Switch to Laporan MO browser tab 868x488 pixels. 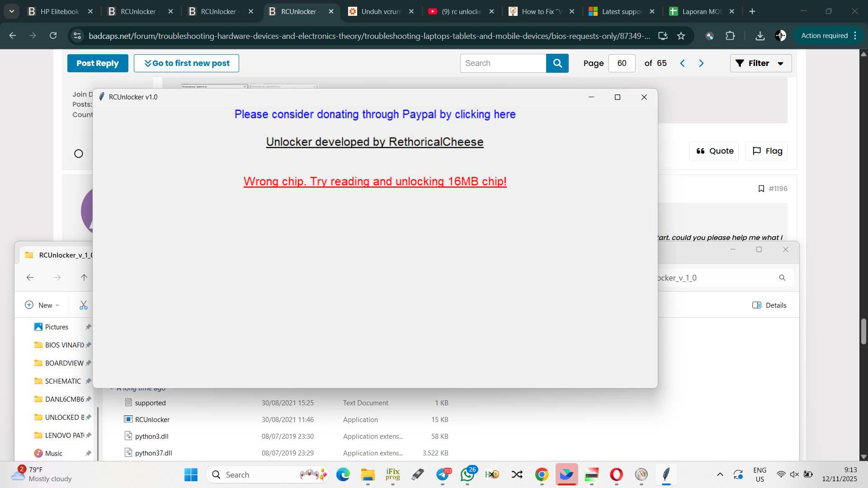[x=701, y=12]
